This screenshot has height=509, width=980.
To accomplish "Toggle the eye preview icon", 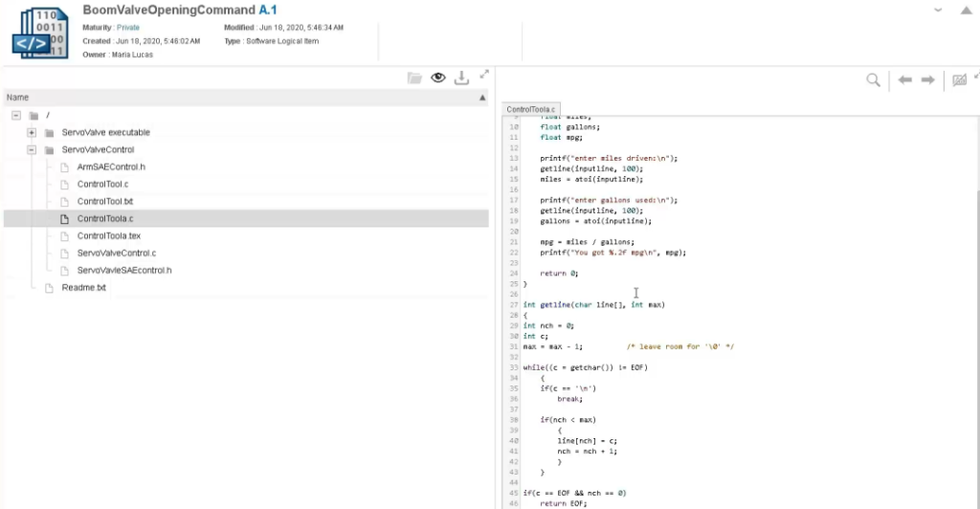I will [x=438, y=78].
